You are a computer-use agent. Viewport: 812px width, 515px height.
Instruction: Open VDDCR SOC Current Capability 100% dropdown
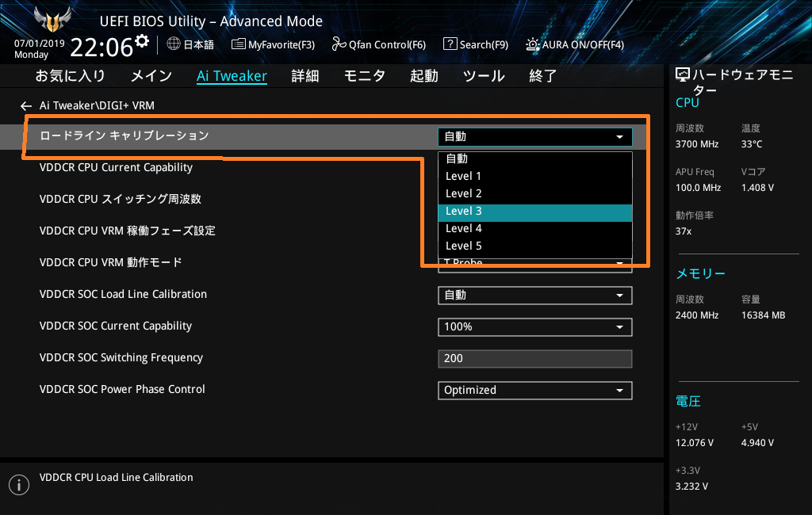[535, 327]
